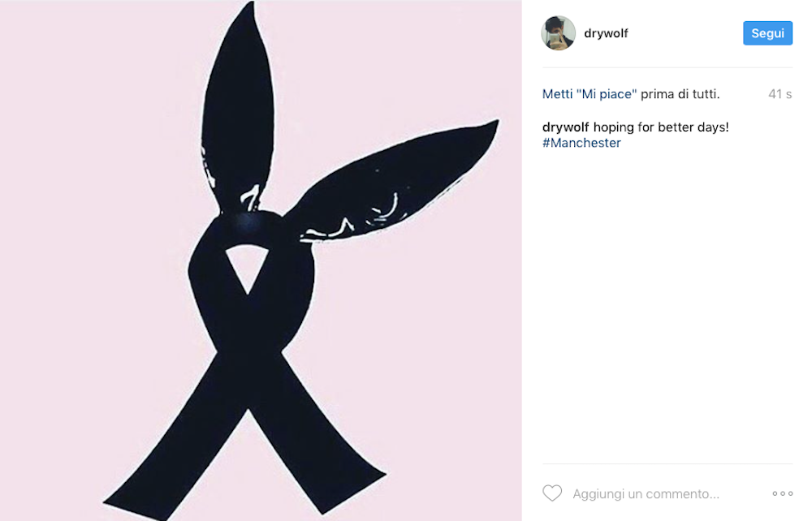Open the #Manchester hashtag link
The height and width of the screenshot is (521, 812).
click(581, 143)
